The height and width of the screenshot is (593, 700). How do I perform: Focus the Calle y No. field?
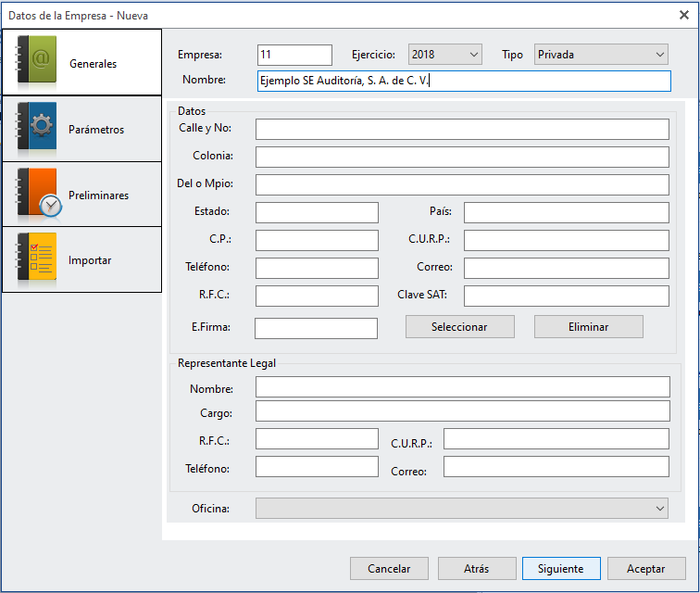[462, 129]
